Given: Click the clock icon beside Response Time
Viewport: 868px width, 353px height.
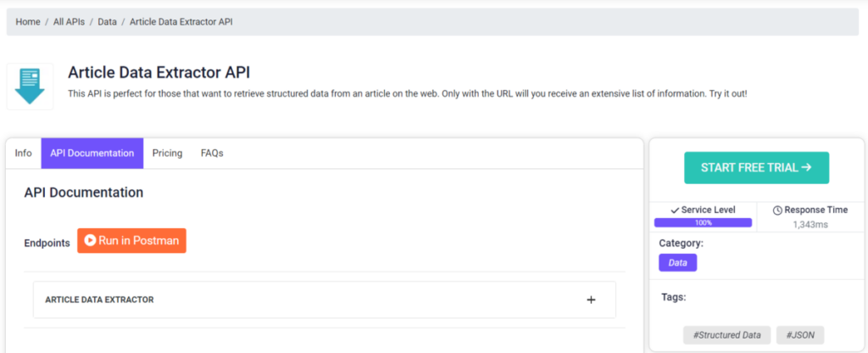Looking at the screenshot, I should coord(777,210).
